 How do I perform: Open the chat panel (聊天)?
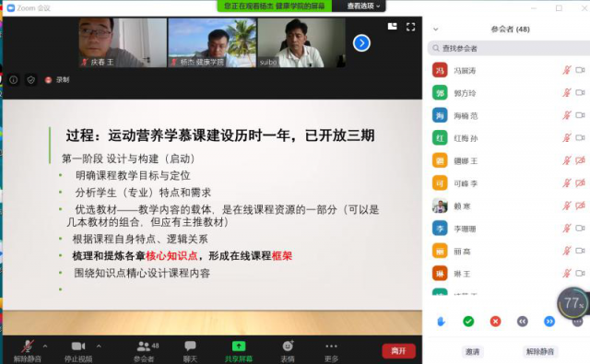pos(190,351)
